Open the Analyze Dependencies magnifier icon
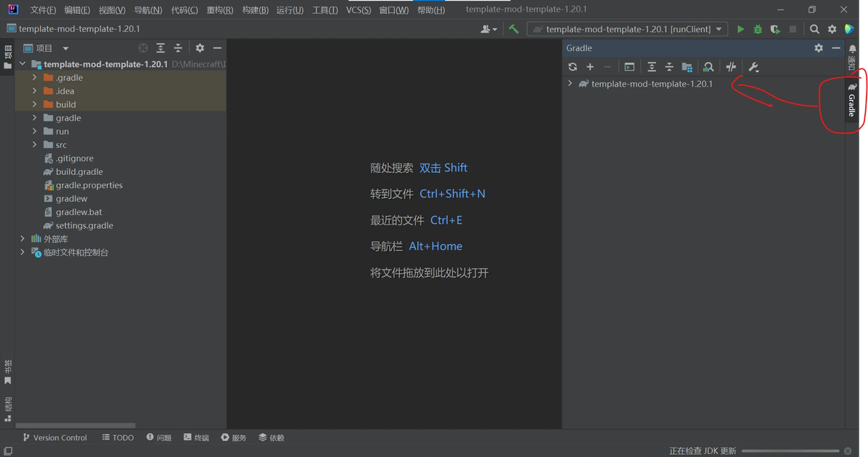The width and height of the screenshot is (868, 457). pos(708,67)
